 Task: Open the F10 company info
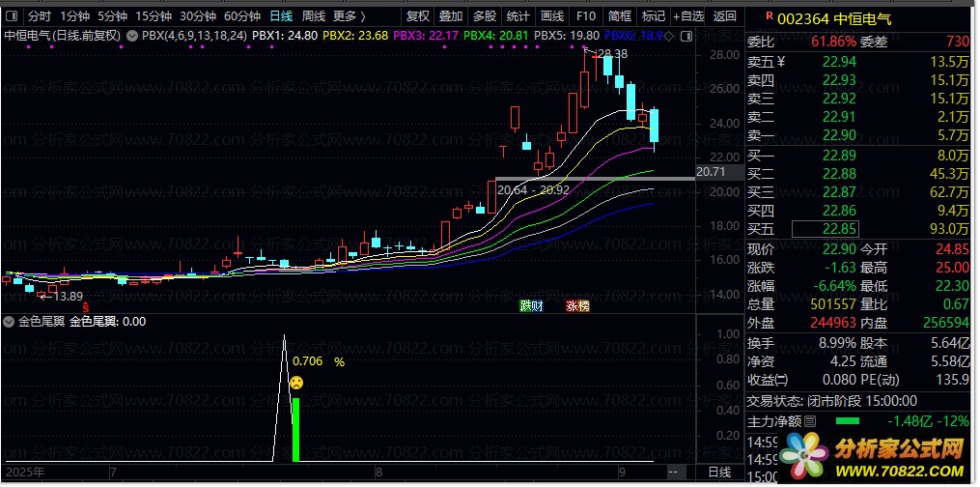coord(586,15)
